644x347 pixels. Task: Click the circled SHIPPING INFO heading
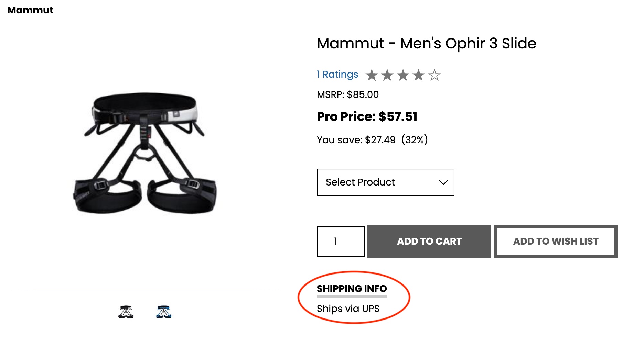click(352, 289)
